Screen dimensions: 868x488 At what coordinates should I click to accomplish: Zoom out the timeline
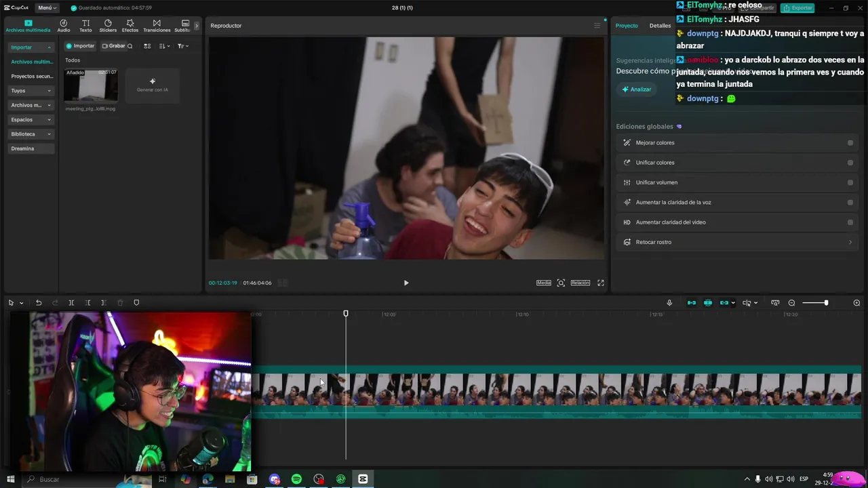791,303
